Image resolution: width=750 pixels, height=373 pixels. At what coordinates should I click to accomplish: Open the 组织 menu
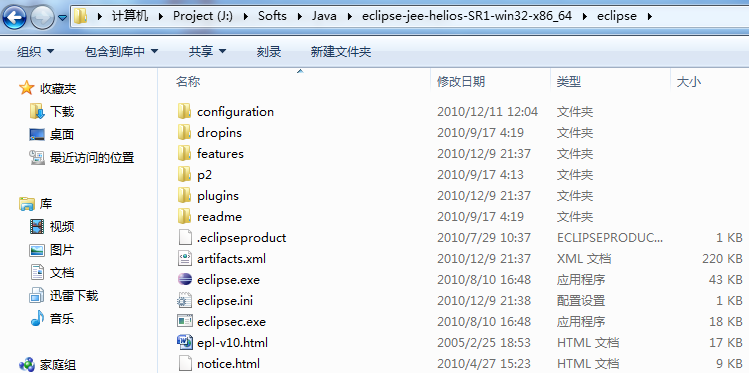click(x=35, y=51)
